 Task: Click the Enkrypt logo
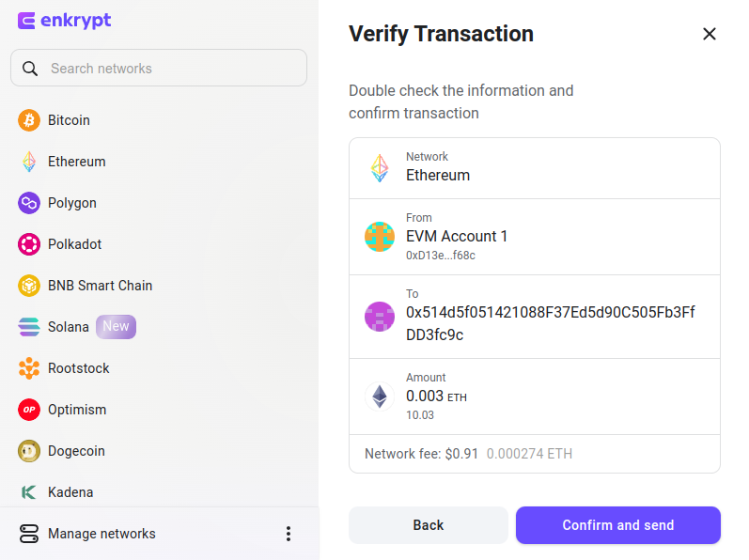64,21
